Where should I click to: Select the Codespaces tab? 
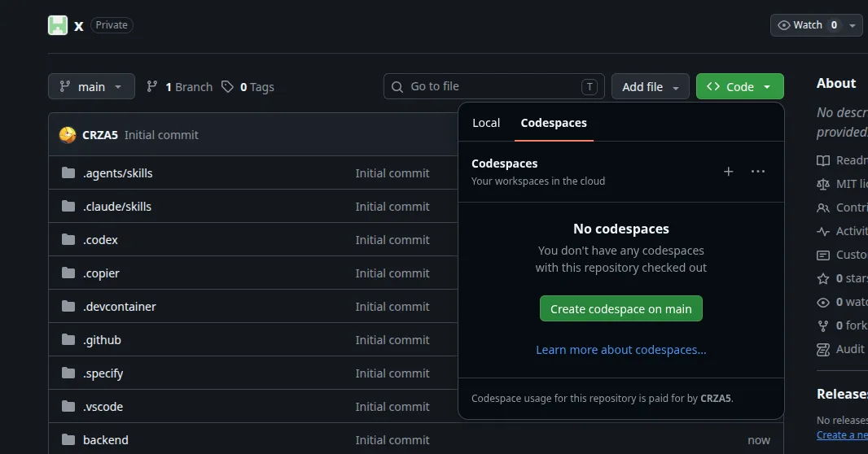coord(554,123)
